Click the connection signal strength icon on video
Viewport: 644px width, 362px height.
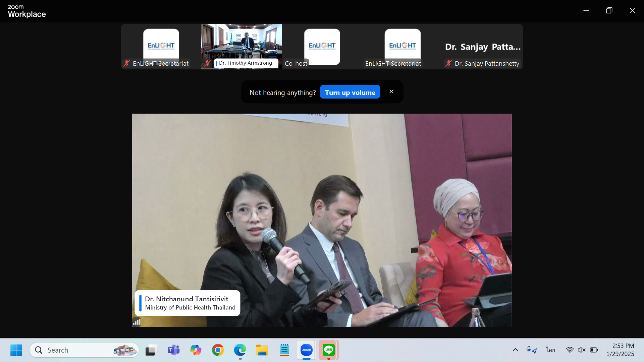[137, 322]
